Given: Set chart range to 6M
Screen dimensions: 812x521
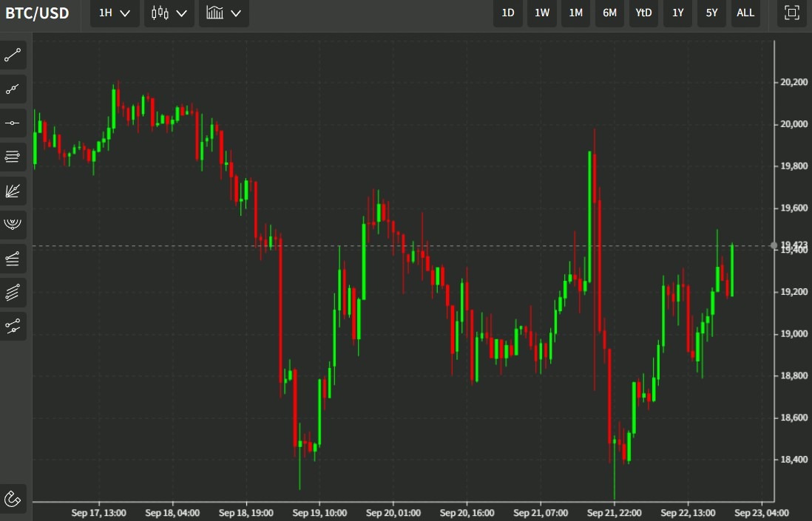Looking at the screenshot, I should click(x=609, y=13).
